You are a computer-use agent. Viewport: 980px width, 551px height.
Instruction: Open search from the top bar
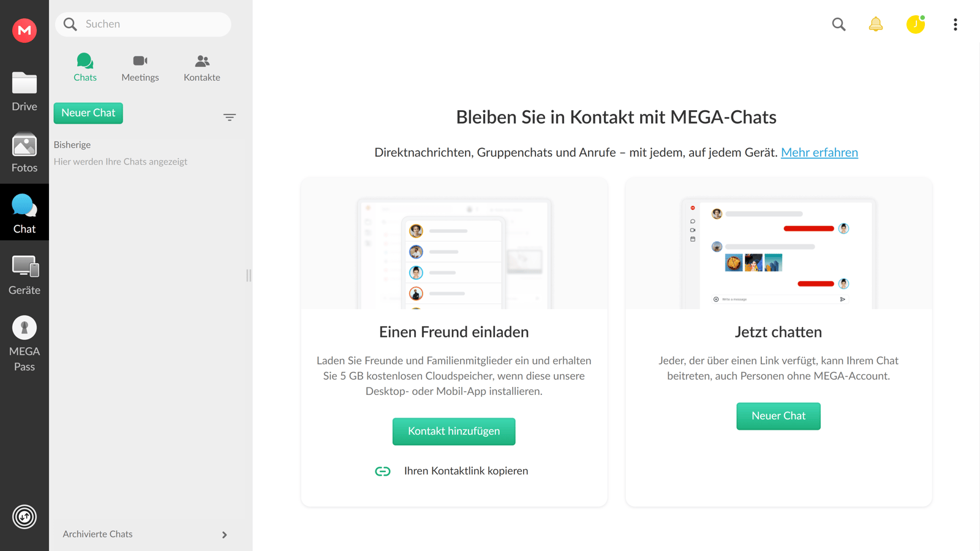coord(839,24)
